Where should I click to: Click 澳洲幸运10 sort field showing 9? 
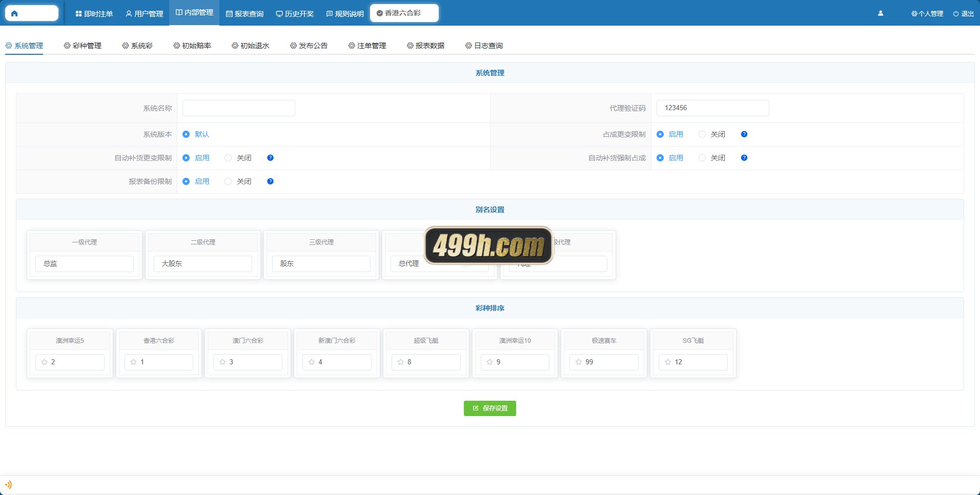pyautogui.click(x=515, y=362)
